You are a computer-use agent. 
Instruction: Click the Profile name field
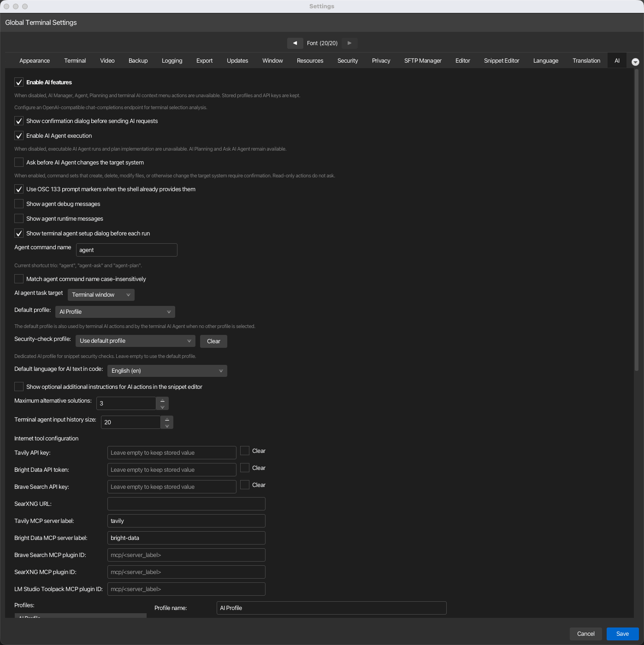pyautogui.click(x=331, y=608)
